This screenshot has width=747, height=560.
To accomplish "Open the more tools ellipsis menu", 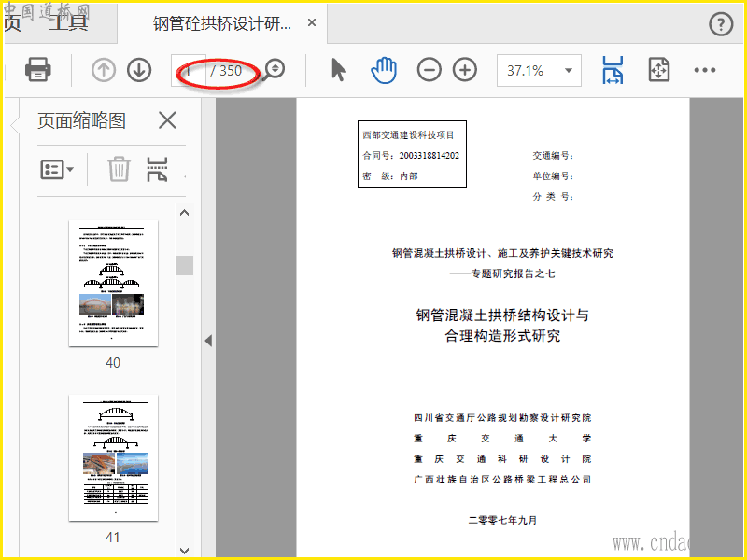I will click(705, 70).
